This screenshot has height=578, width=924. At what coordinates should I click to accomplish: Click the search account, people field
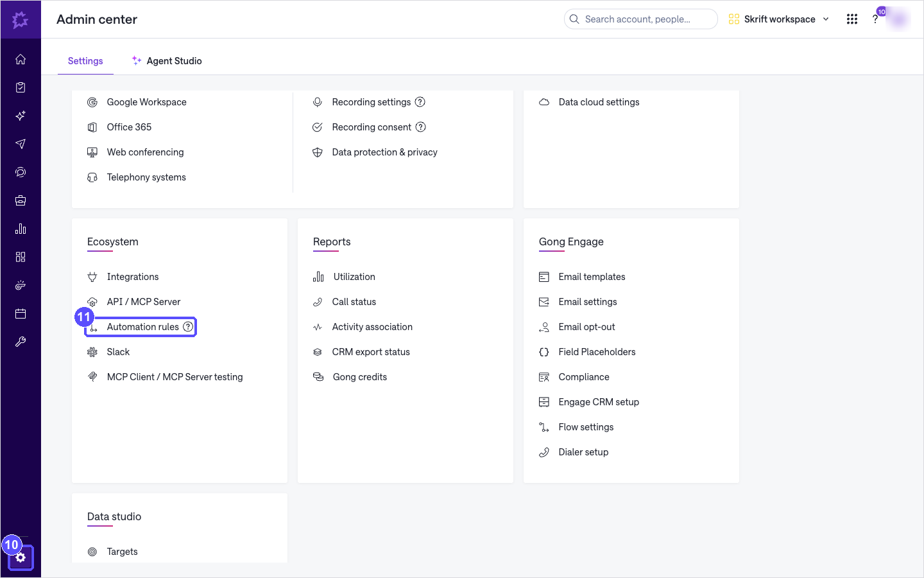(640, 19)
